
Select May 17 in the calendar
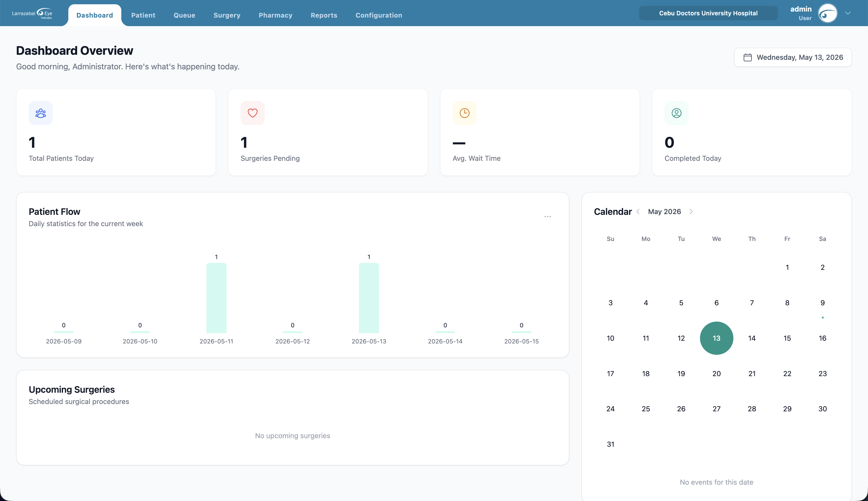(610, 373)
